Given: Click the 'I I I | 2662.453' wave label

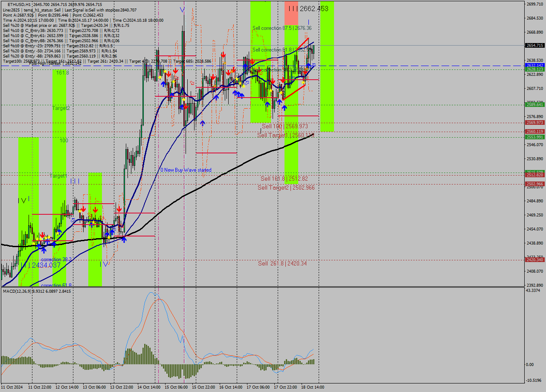Looking at the screenshot, I should [x=308, y=9].
